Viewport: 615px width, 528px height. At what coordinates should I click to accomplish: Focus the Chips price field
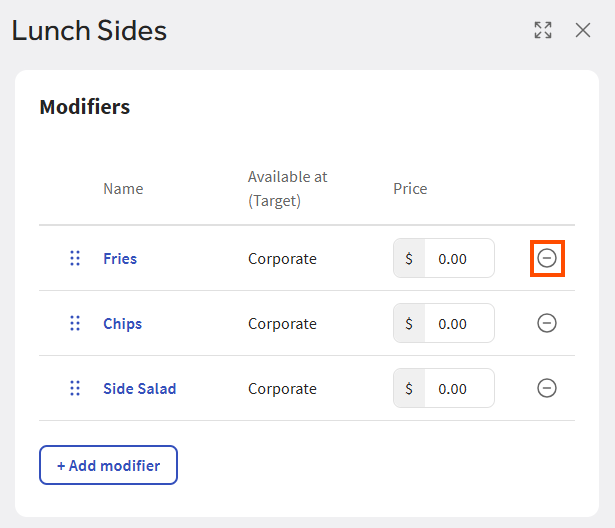(458, 323)
